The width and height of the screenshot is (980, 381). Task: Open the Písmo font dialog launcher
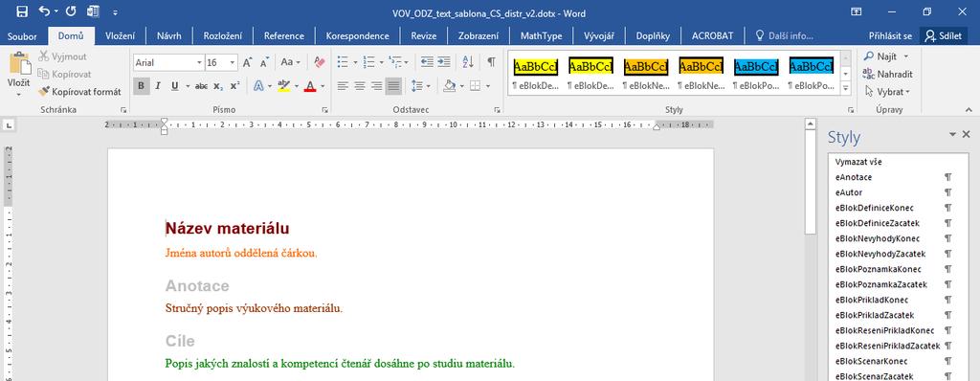325,110
